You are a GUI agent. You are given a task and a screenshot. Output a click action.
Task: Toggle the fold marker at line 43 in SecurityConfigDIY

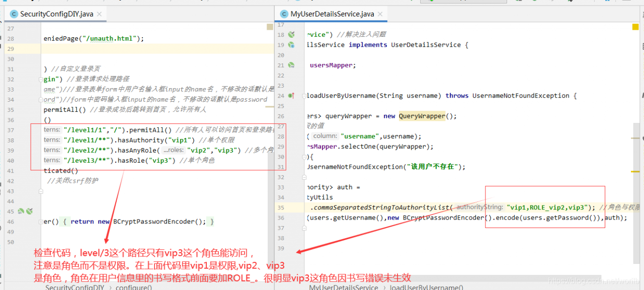tap(40, 191)
